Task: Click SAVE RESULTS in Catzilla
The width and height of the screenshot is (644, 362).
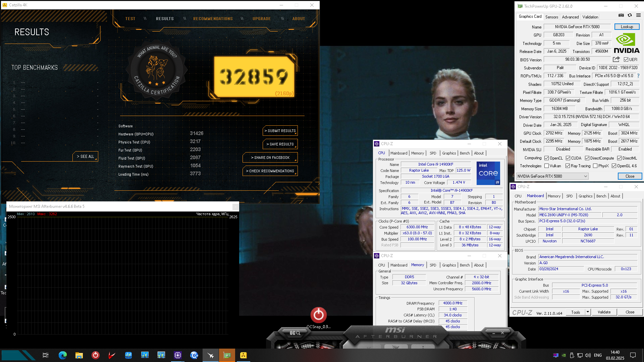Action: coord(280,144)
